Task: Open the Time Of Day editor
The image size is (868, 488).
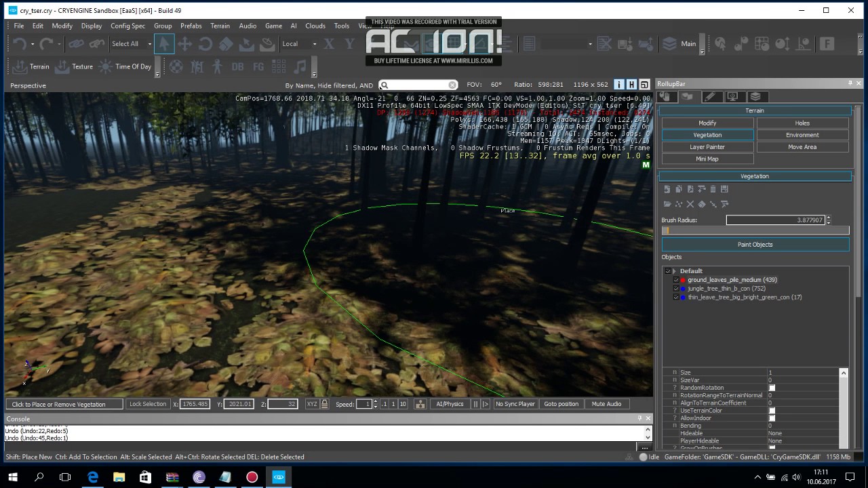Action: 125,66
